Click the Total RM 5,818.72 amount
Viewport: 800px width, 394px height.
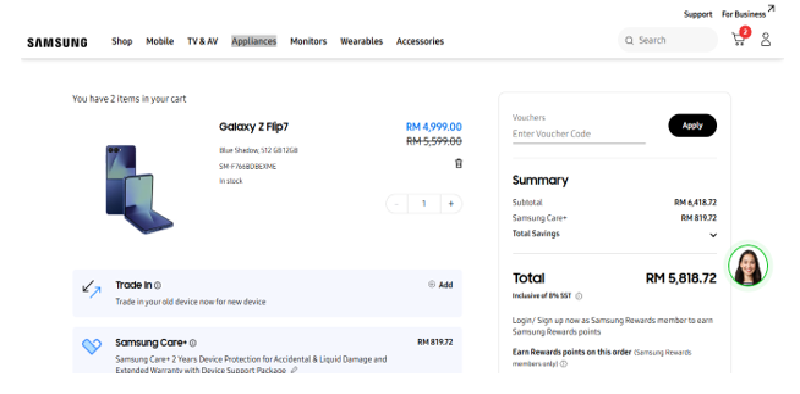point(681,278)
